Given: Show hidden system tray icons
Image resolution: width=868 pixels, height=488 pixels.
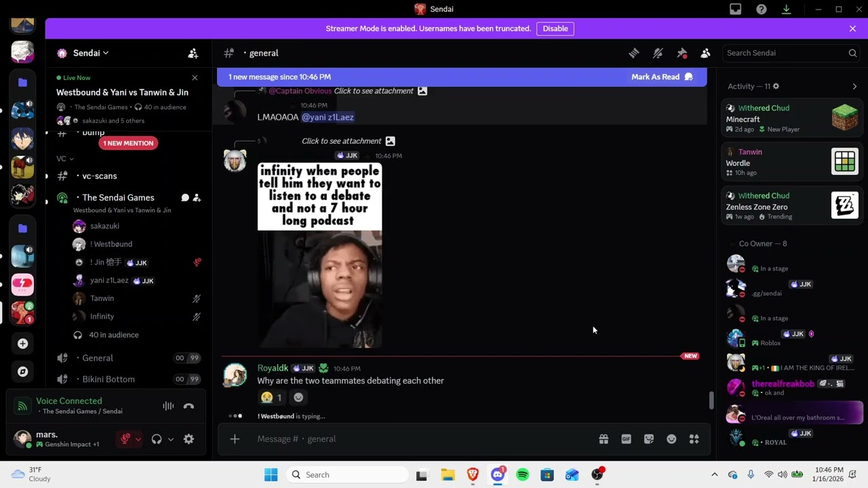Looking at the screenshot, I should click(714, 475).
